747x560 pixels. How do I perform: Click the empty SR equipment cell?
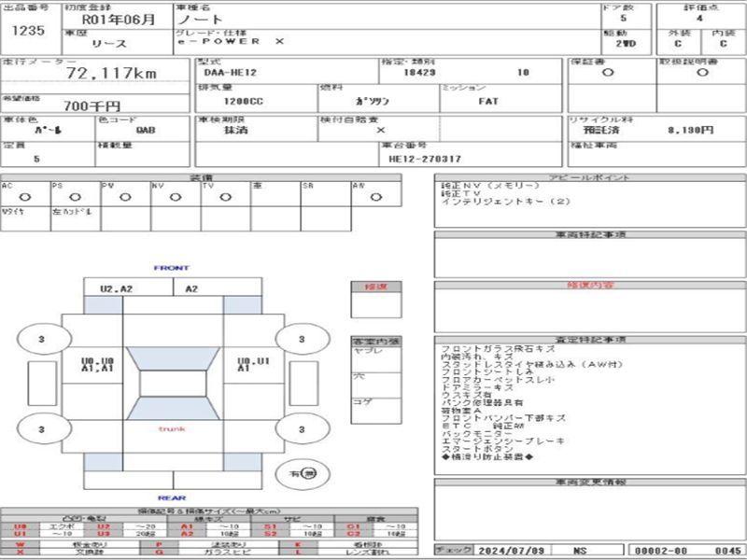pos(326,194)
